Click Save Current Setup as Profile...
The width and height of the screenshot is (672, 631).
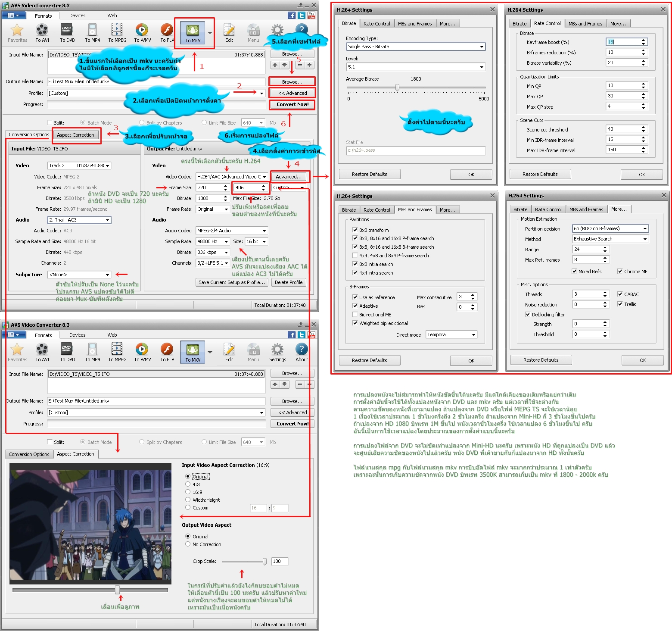point(232,282)
